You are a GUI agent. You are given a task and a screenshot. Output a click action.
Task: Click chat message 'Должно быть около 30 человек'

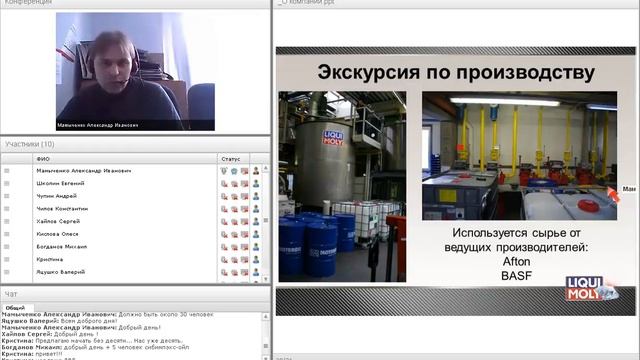pyautogui.click(x=166, y=315)
